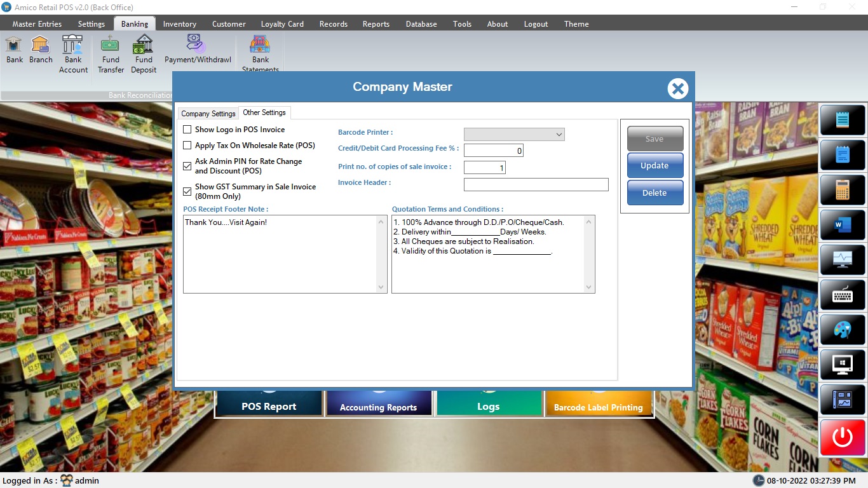The height and width of the screenshot is (488, 868).
Task: Open the Bank Account icon
Action: click(73, 54)
